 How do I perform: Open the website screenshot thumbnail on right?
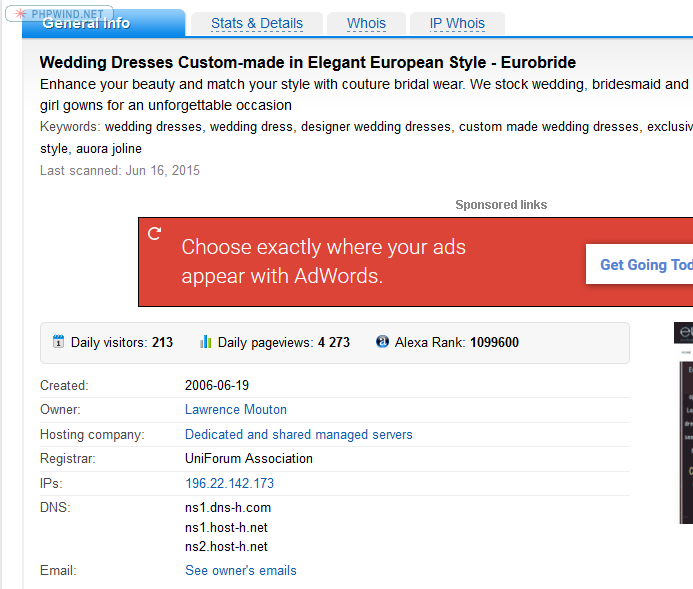click(683, 420)
